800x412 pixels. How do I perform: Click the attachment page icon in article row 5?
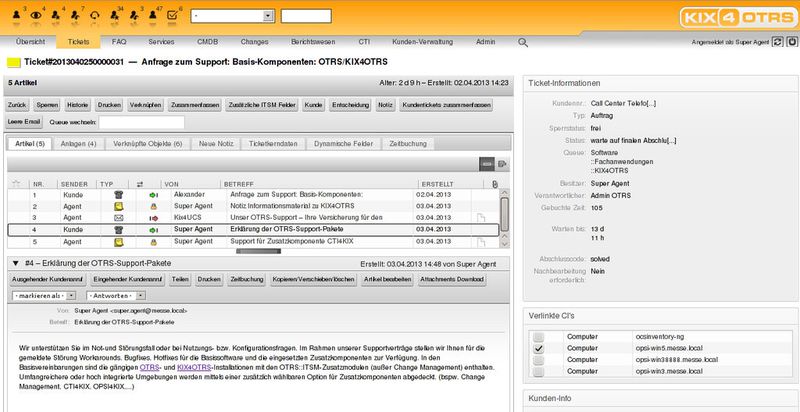click(480, 242)
